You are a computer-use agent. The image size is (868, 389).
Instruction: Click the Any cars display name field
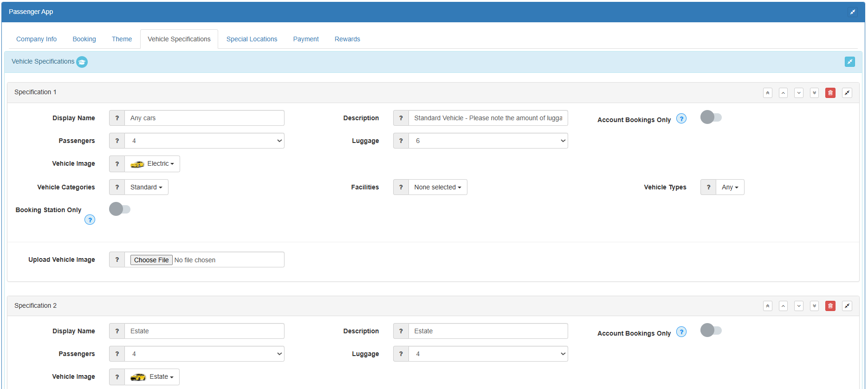(204, 118)
